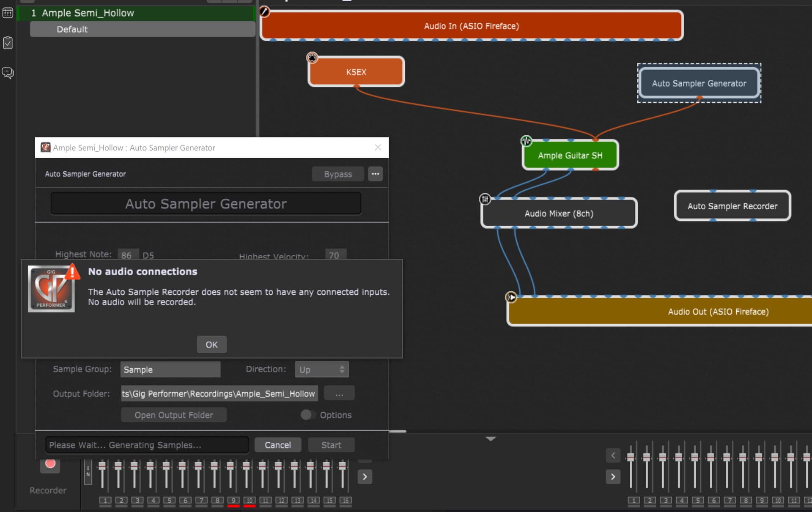Click the mixer icon on Audio Mixer (8ch) block
The width and height of the screenshot is (812, 512).
[x=485, y=199]
